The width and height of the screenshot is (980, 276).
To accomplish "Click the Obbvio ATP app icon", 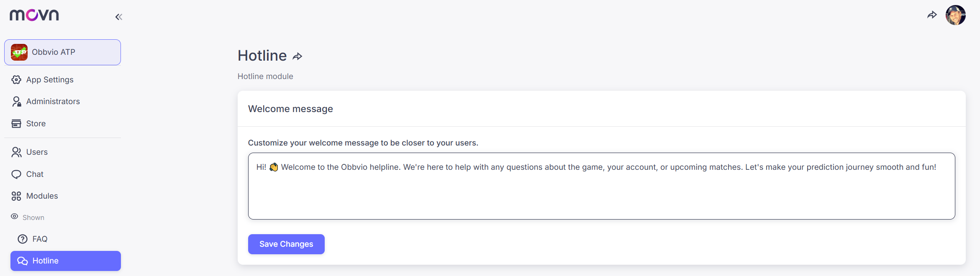I will point(19,52).
